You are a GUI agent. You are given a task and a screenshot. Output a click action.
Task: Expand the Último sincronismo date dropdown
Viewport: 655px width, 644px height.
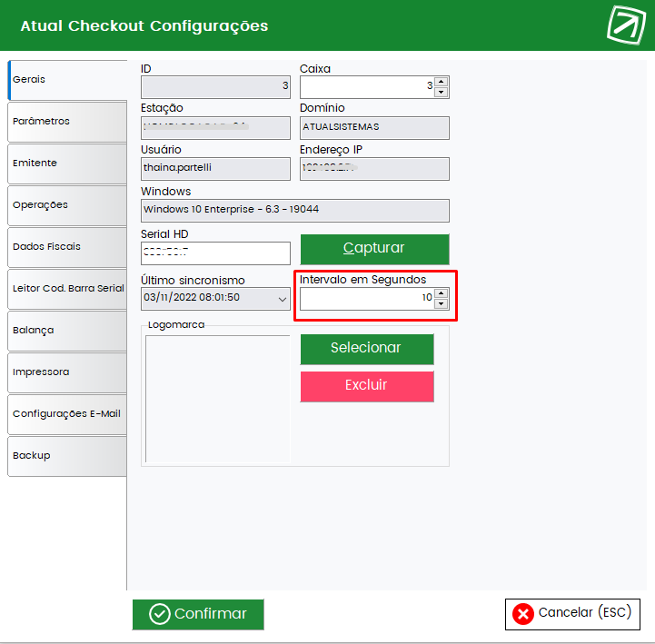pyautogui.click(x=283, y=299)
